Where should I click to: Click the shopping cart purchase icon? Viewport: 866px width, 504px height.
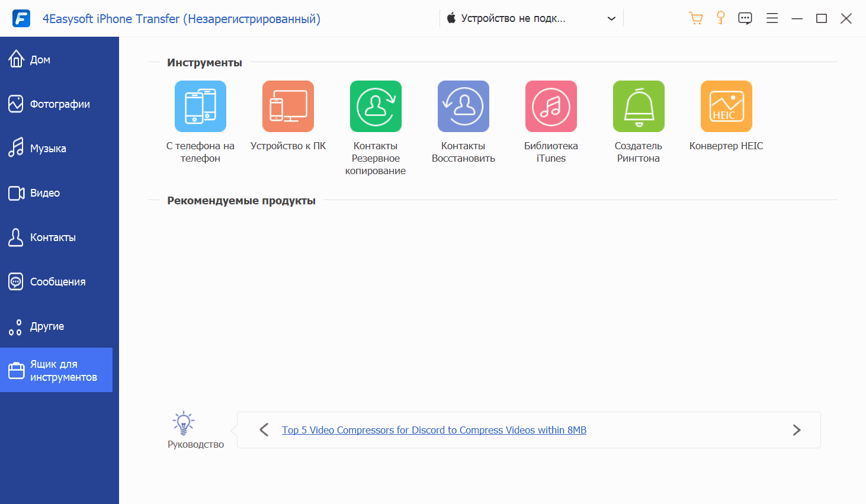click(x=696, y=18)
